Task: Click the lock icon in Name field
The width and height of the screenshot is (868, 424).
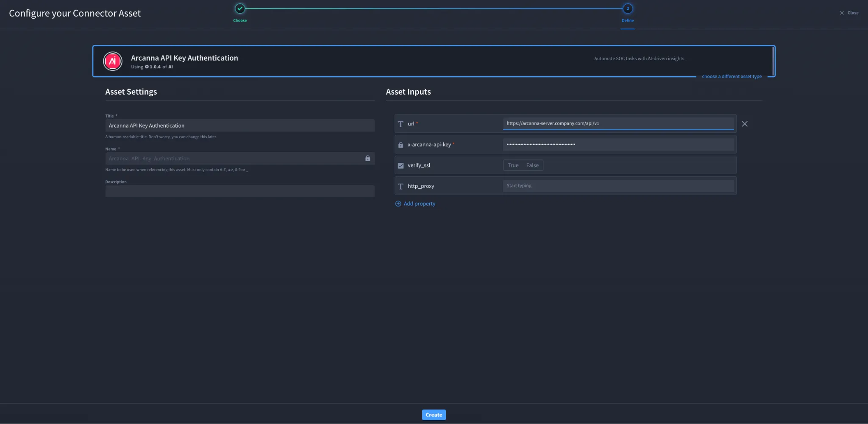Action: [x=367, y=158]
